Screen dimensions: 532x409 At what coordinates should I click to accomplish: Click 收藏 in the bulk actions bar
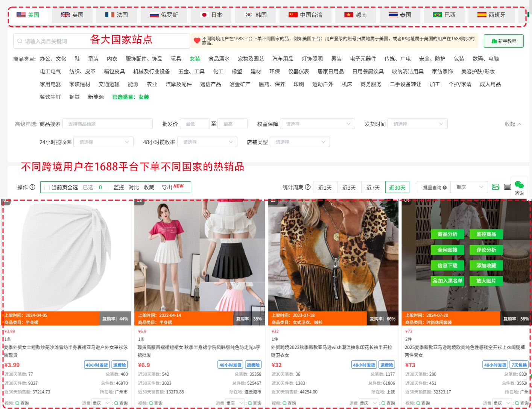pos(149,187)
